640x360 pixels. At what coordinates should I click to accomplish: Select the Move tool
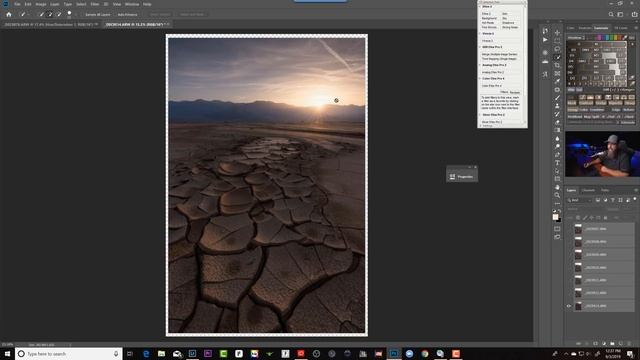click(557, 33)
